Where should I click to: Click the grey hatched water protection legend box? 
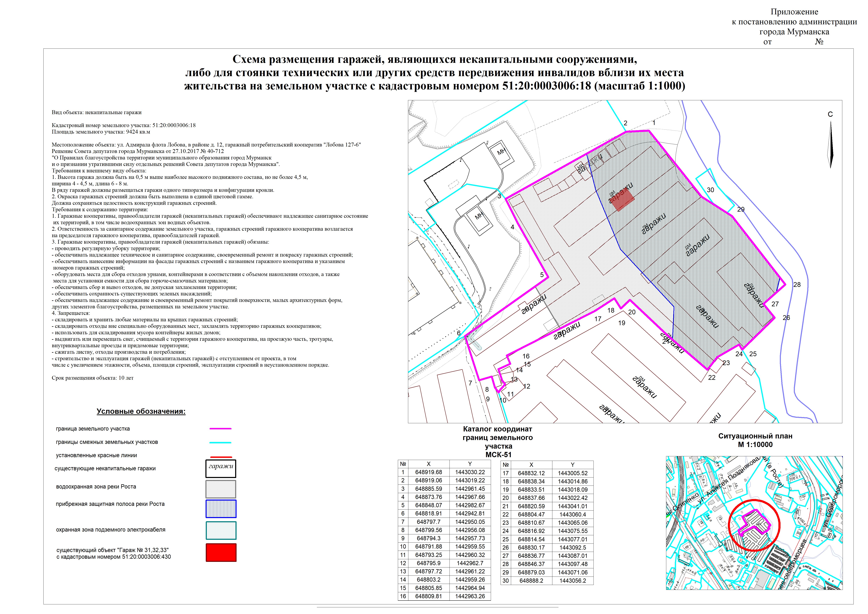(221, 489)
